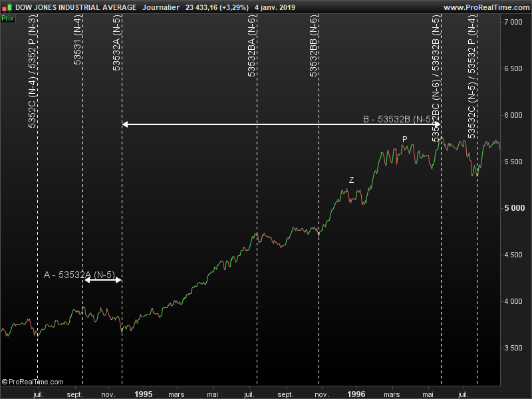Screen dimensions: 532x399
Task: Click the first nov. label on time axis
Action: pyautogui.click(x=108, y=394)
